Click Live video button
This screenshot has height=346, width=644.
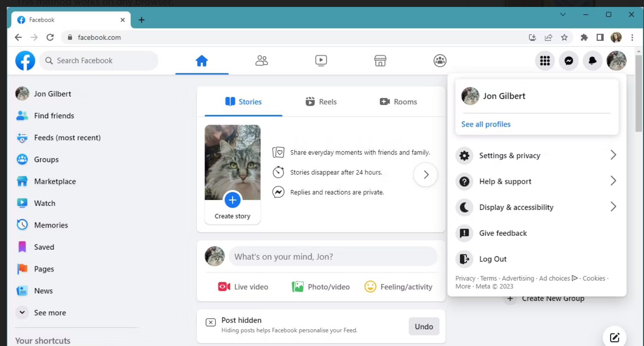coord(243,287)
